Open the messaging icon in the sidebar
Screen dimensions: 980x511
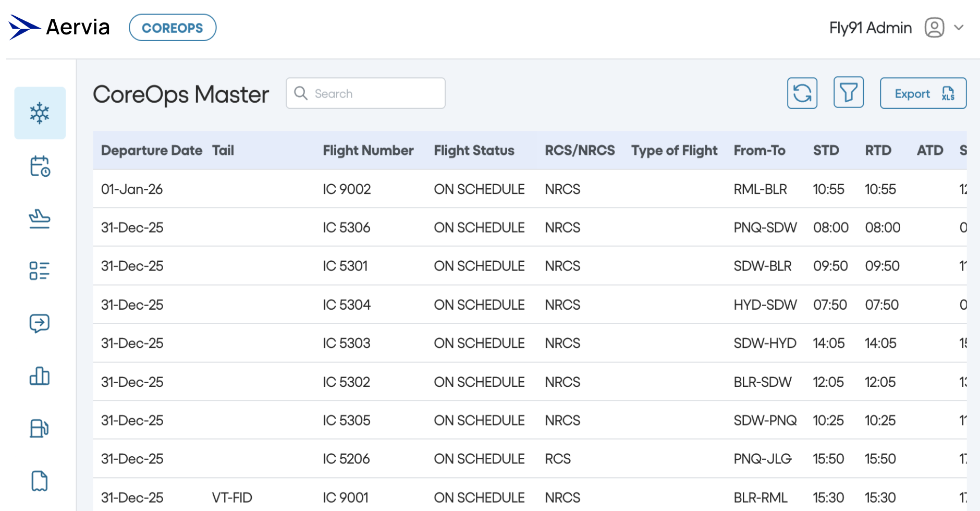pyautogui.click(x=40, y=323)
